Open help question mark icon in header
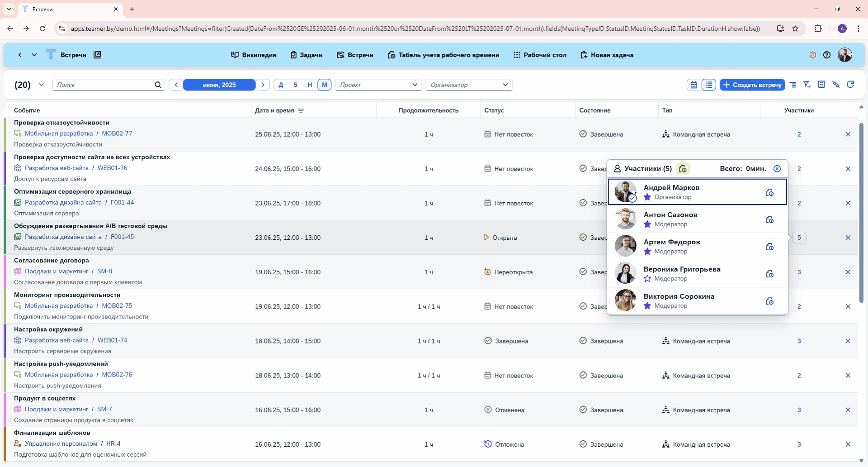This screenshot has height=467, width=868. pyautogui.click(x=827, y=55)
